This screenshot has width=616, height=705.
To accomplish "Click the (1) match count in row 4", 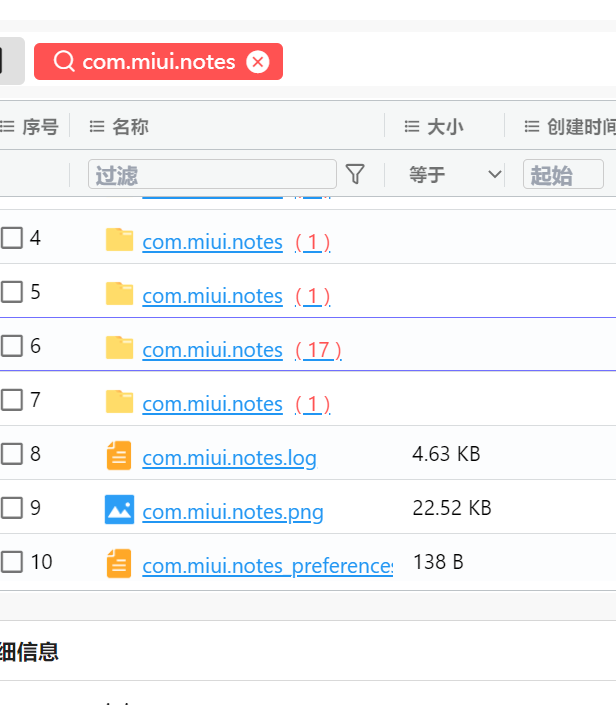I will [312, 242].
